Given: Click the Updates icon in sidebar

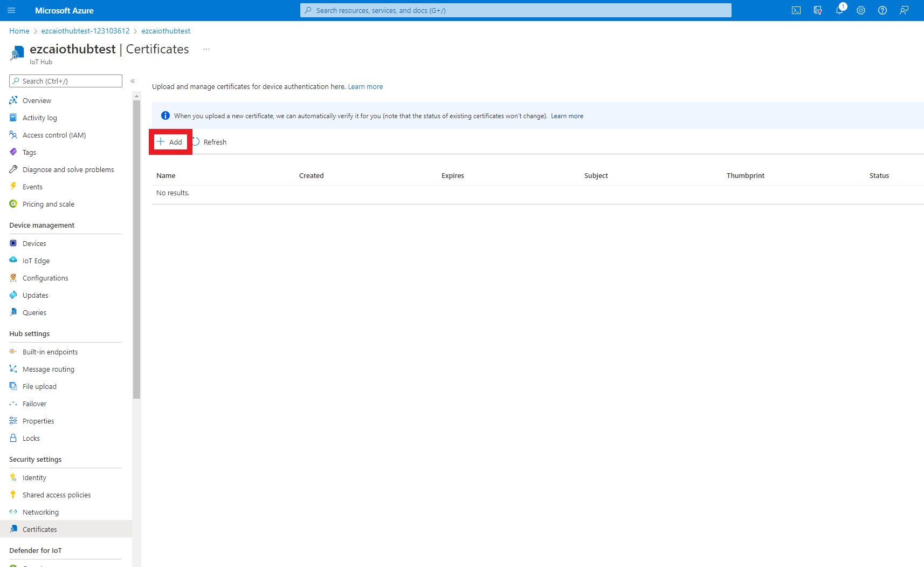Looking at the screenshot, I should click(x=13, y=295).
